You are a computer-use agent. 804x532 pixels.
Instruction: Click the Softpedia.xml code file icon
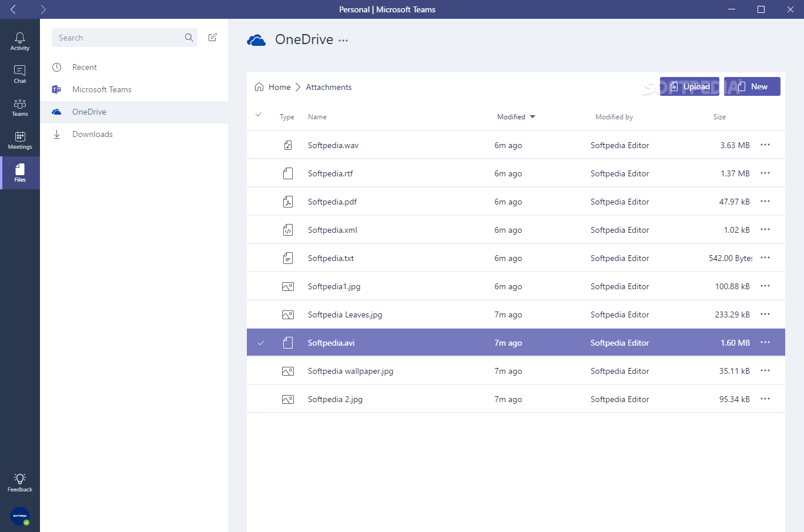pyautogui.click(x=288, y=230)
